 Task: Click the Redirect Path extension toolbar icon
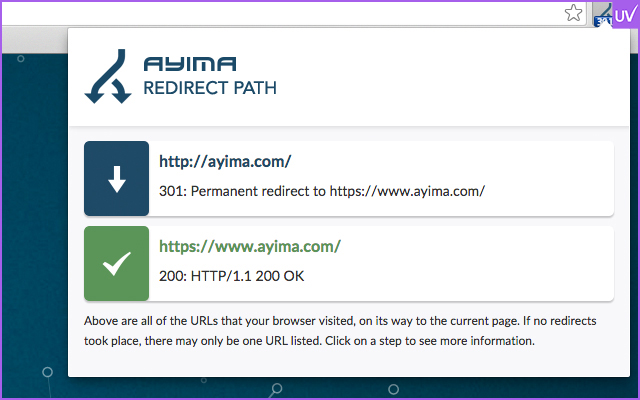click(603, 10)
